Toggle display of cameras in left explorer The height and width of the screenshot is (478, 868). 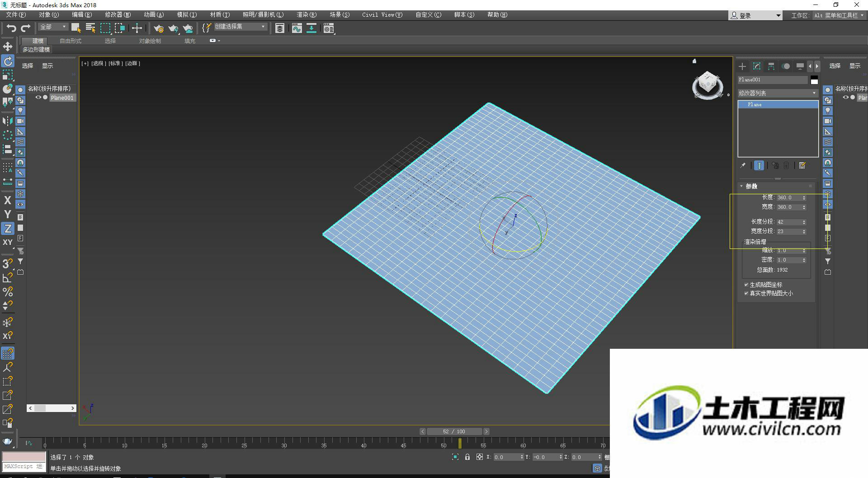pyautogui.click(x=20, y=121)
